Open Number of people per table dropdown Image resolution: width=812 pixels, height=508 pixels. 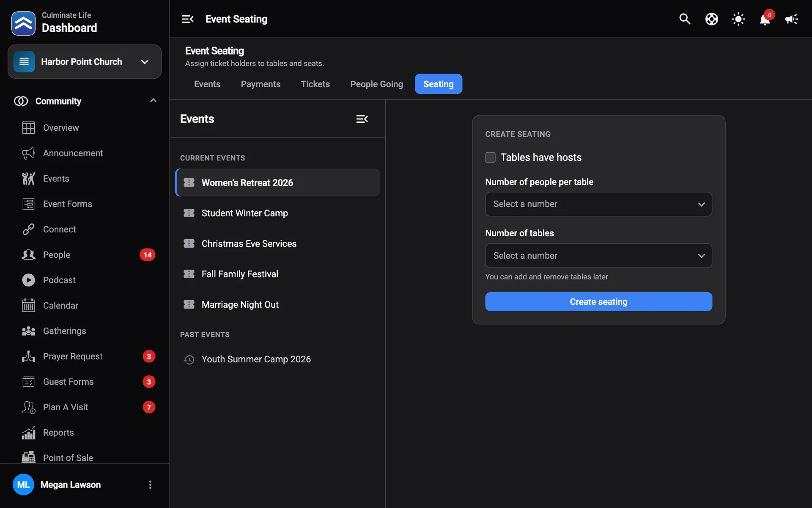click(598, 204)
